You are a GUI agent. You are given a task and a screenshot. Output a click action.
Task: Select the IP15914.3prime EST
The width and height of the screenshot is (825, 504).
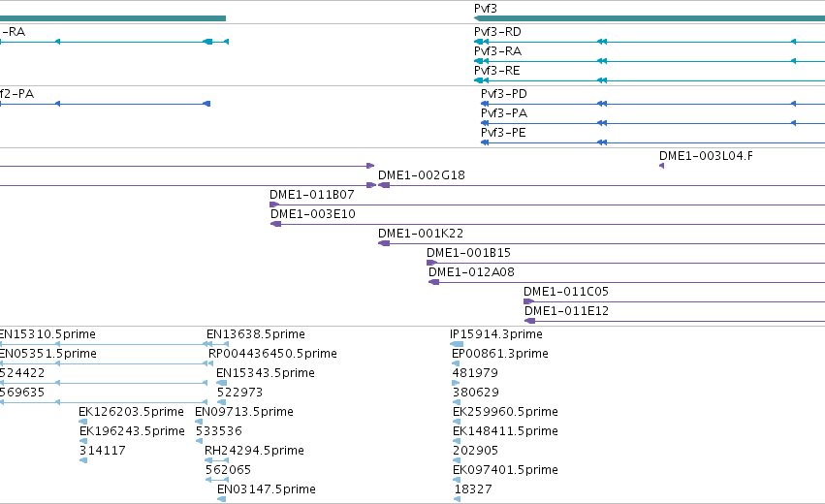tap(495, 334)
